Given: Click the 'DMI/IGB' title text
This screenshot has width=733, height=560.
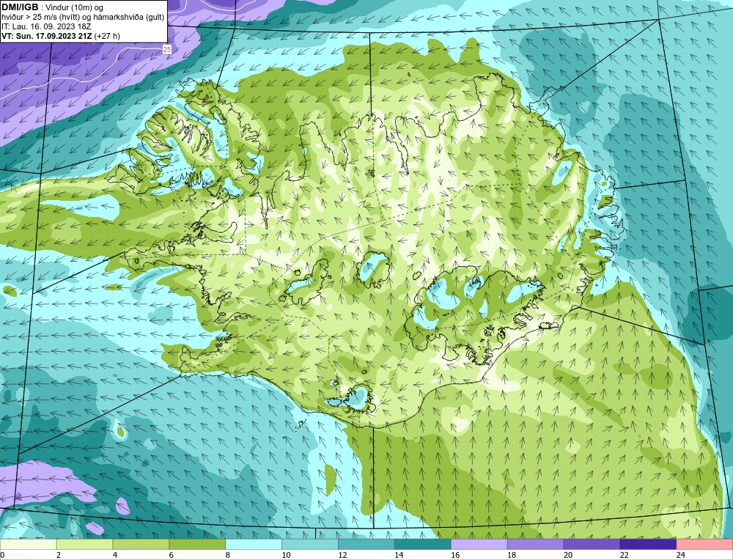Looking at the screenshot, I should point(20,7).
